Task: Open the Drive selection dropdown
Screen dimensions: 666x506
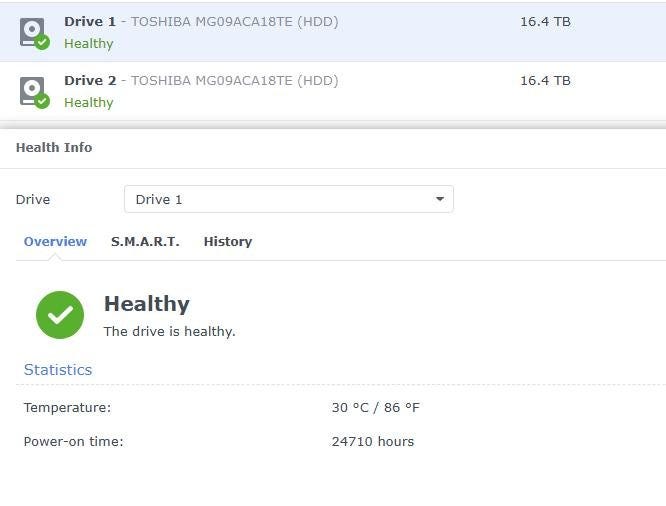Action: coord(288,199)
